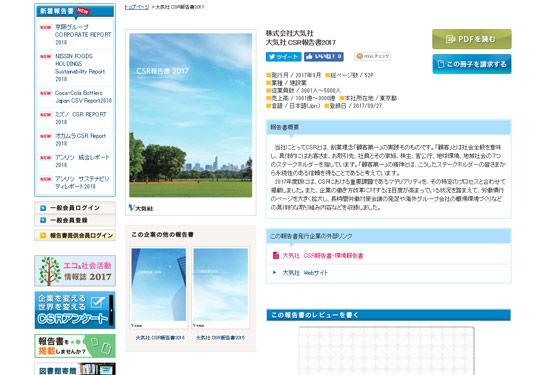The height and width of the screenshot is (375, 550).
Task: Click the この報告書のレビューを書く header
Action: [388, 315]
